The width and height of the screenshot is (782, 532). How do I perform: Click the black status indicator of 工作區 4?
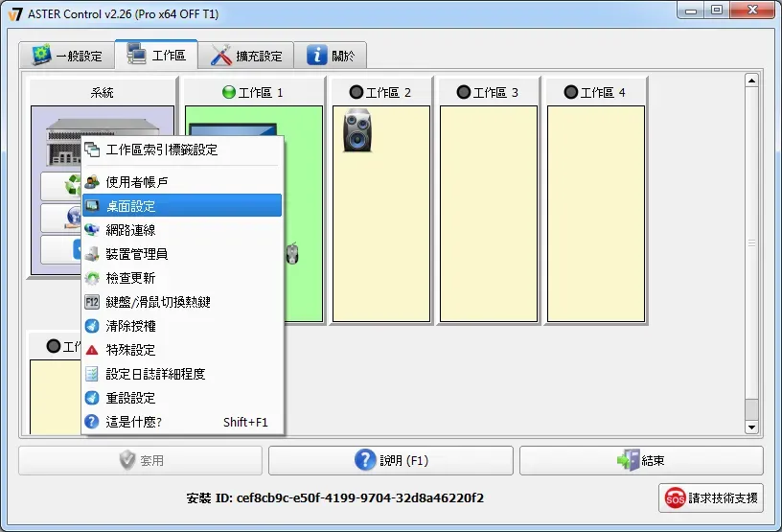(570, 92)
